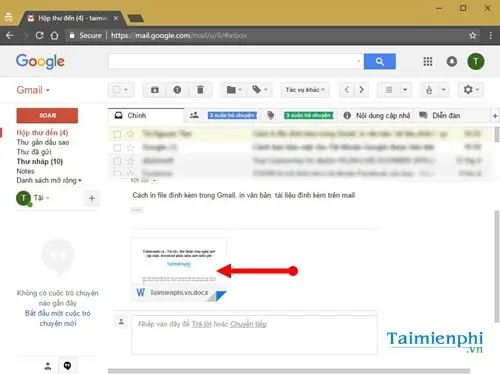500x374 pixels.
Task: Click the browser back arrow
Action: (10, 35)
